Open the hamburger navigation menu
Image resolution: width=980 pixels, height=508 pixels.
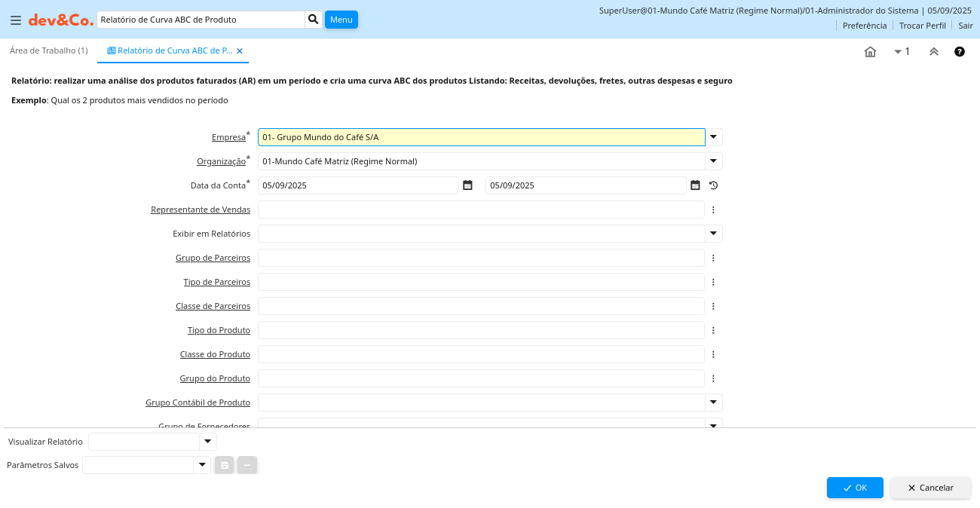[x=15, y=20]
